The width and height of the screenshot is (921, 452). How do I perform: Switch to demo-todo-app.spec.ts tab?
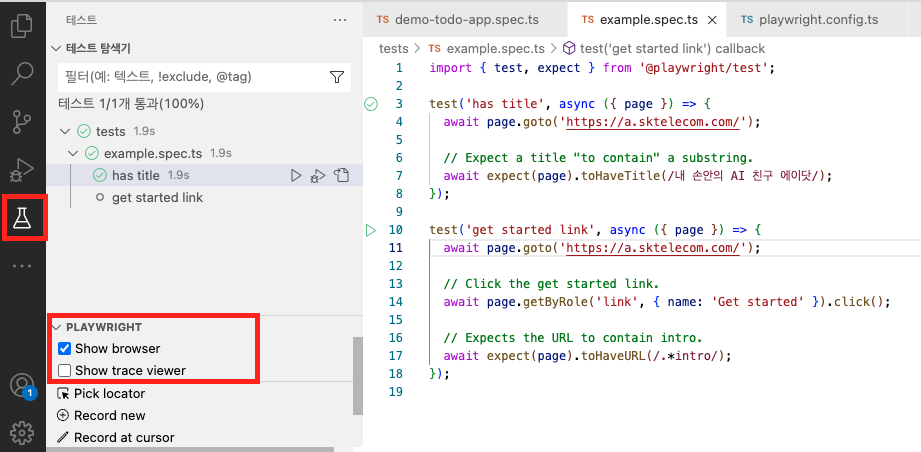click(458, 19)
